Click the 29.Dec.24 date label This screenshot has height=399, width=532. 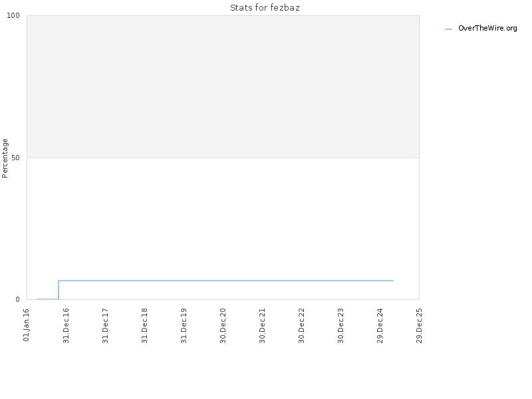pyautogui.click(x=380, y=326)
